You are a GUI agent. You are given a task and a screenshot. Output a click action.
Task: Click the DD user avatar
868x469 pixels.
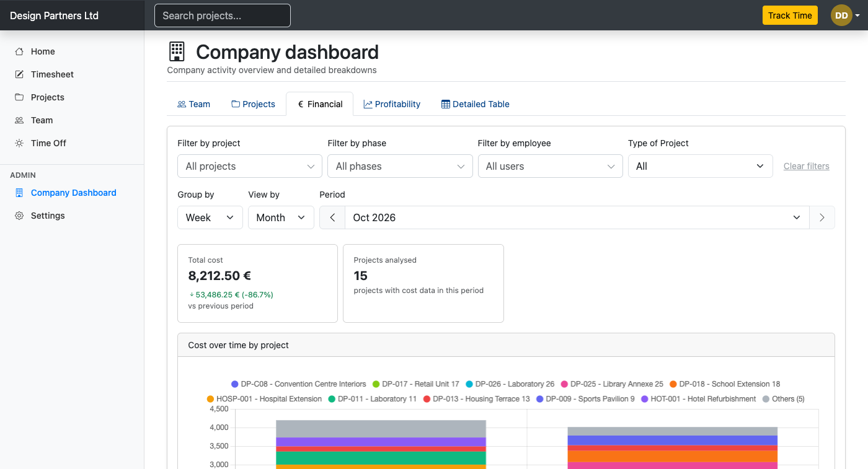(841, 15)
